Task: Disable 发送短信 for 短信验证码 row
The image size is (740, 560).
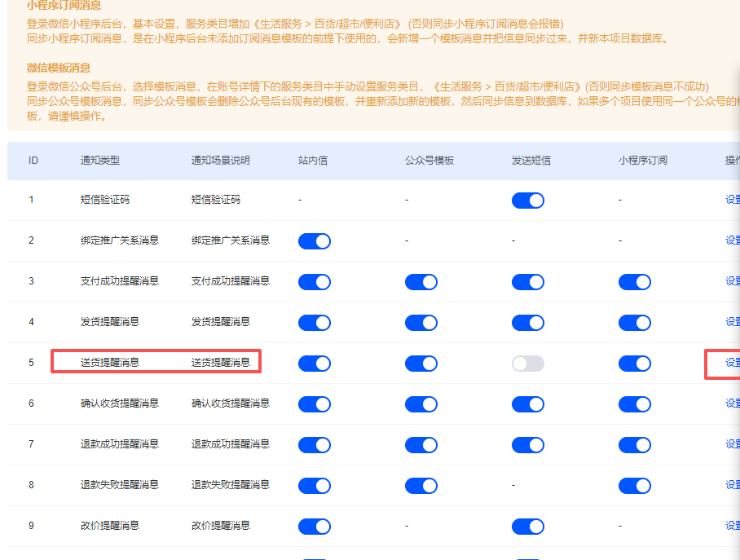Action: [x=527, y=201]
